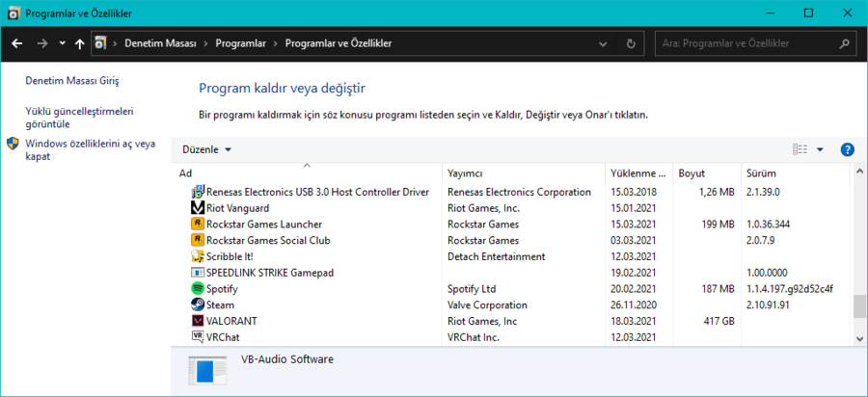This screenshot has height=397, width=868.
Task: Click the window title bar program icon
Action: 14,13
